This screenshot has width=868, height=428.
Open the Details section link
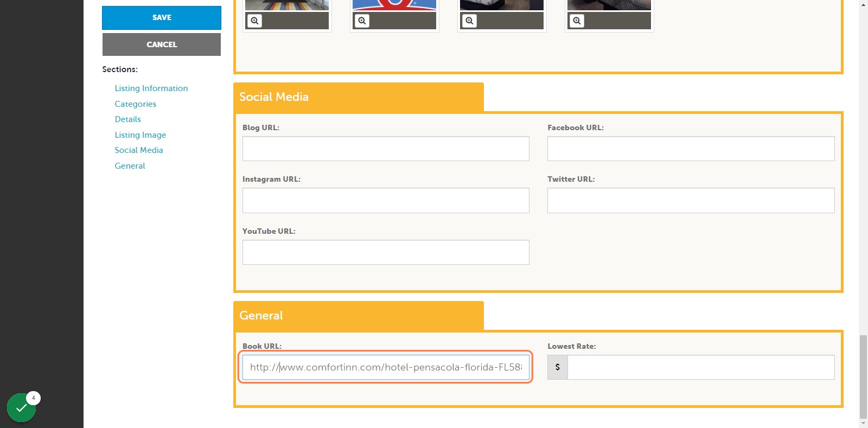pyautogui.click(x=127, y=119)
